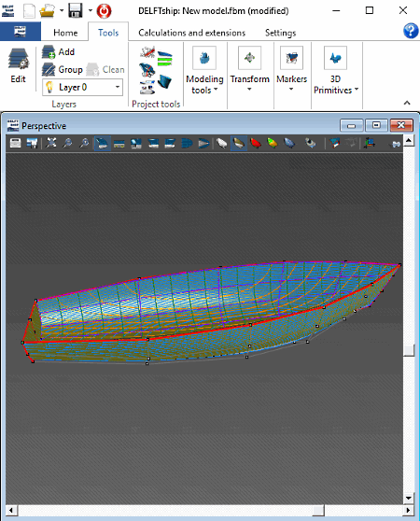The image size is (420, 521).
Task: Collapse the ribbon with chevron arrow
Action: coord(407,103)
